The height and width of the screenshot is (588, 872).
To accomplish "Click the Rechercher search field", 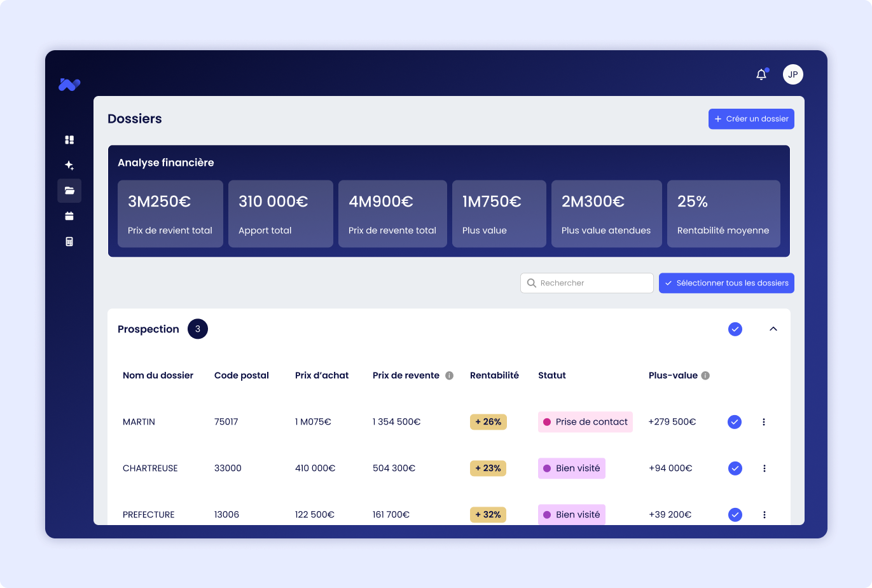I will (x=587, y=283).
